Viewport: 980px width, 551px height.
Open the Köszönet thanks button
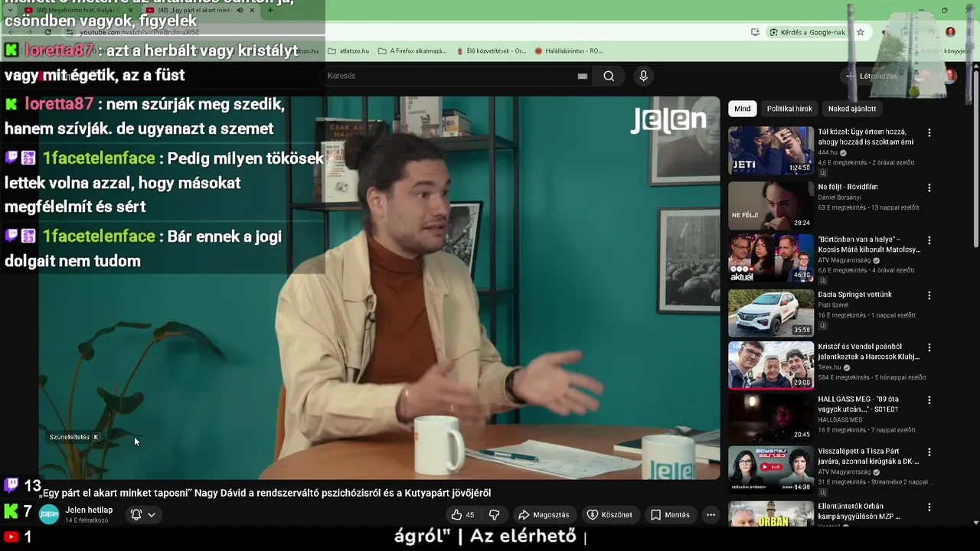tap(609, 515)
